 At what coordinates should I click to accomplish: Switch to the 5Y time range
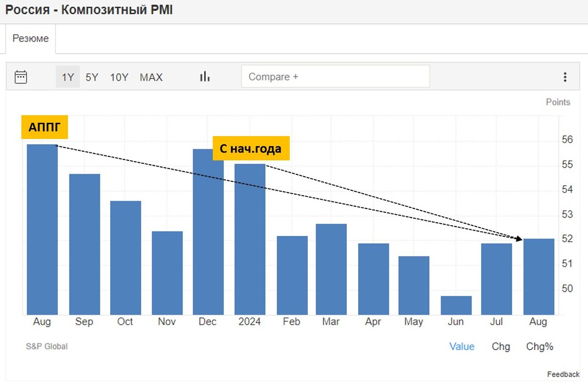click(92, 77)
